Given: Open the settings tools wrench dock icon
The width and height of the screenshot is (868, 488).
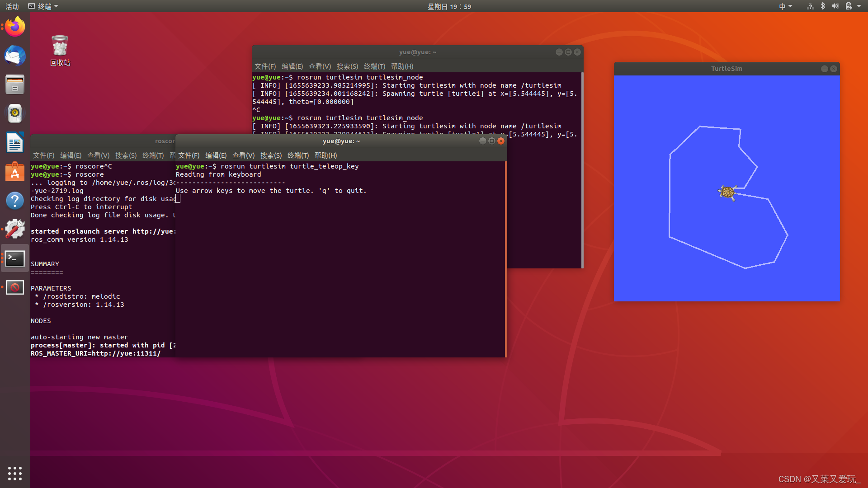Looking at the screenshot, I should coord(15,229).
